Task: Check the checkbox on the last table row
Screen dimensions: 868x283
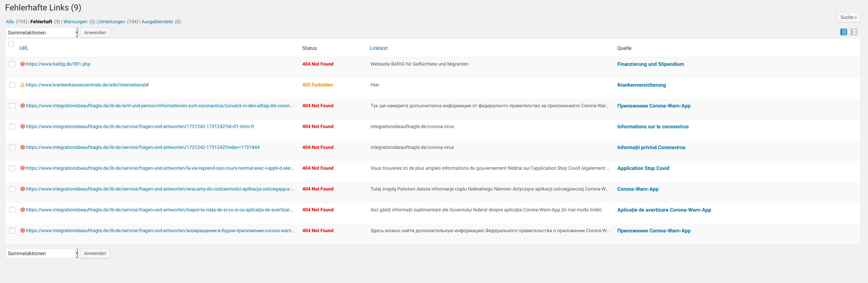Action: [12, 230]
